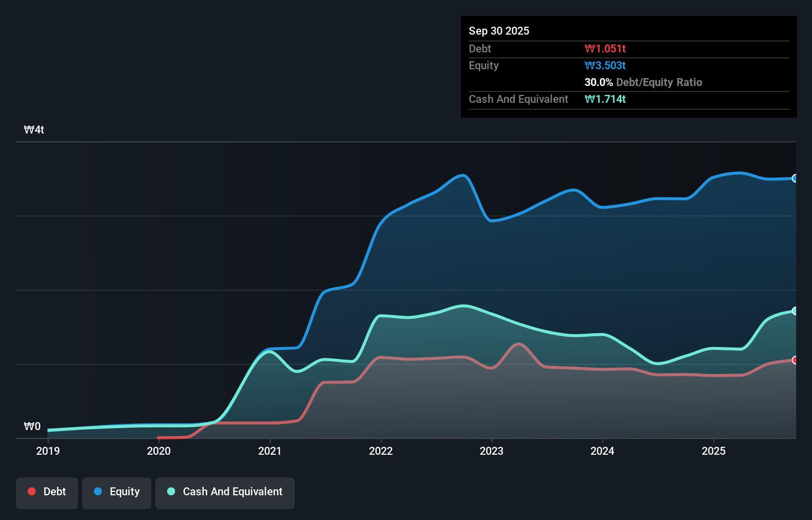The height and width of the screenshot is (520, 812).
Task: Toggle the Equity series visibility
Action: (116, 492)
